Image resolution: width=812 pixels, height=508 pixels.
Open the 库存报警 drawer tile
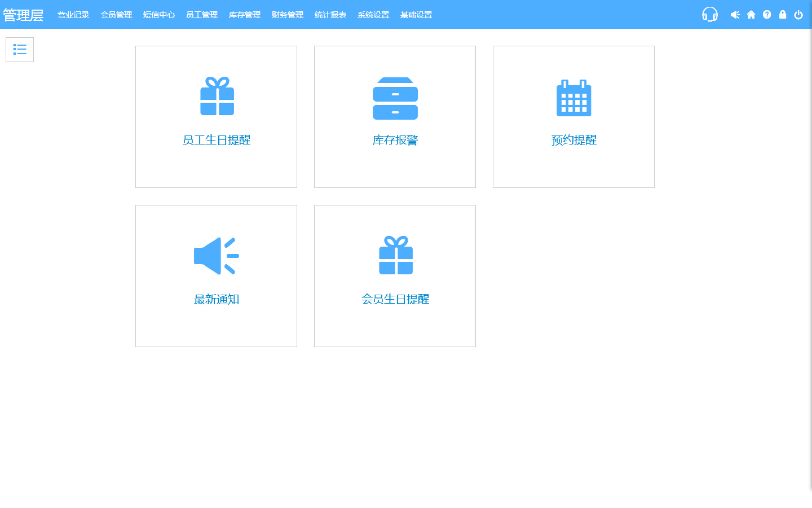click(395, 116)
